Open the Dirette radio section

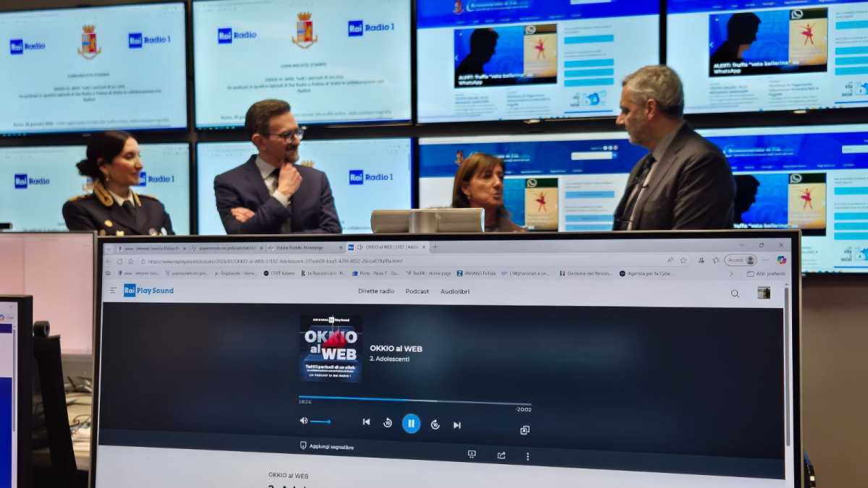coord(376,291)
